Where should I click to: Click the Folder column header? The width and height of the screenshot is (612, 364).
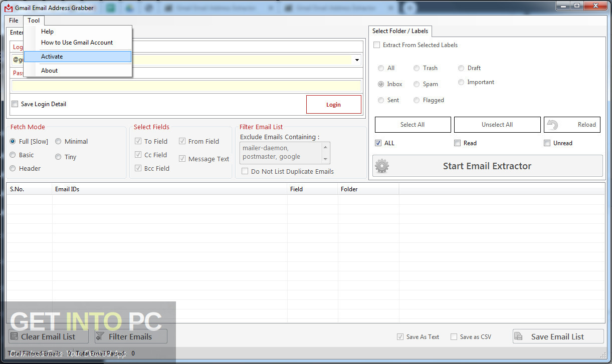368,189
